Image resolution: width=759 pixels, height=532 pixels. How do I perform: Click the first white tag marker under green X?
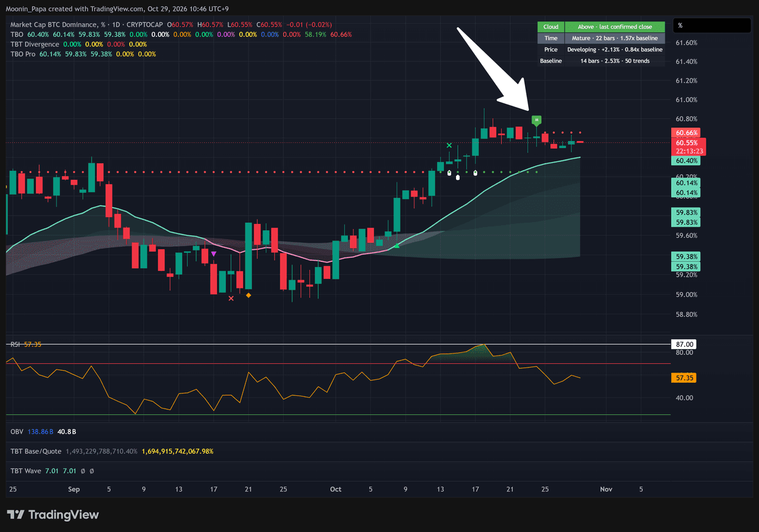click(x=449, y=173)
